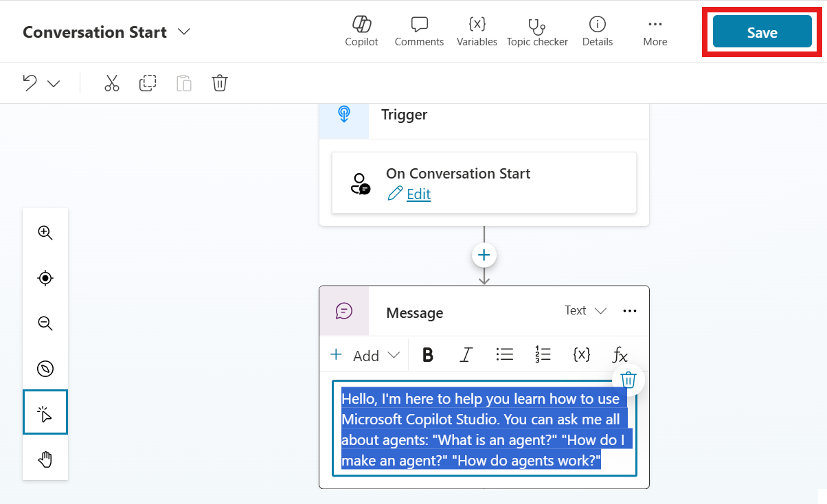Open the Add dropdown in Message
Image resolution: width=827 pixels, height=504 pixels.
coord(365,355)
